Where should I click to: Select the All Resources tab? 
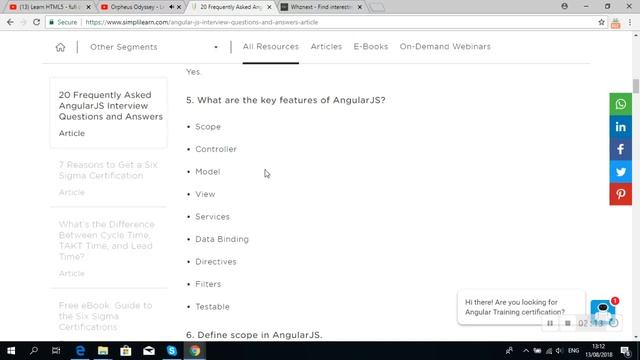click(271, 47)
